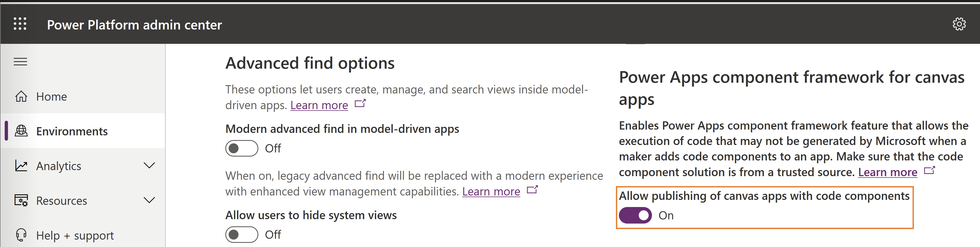Click the external link icon after component framework description

click(x=929, y=171)
